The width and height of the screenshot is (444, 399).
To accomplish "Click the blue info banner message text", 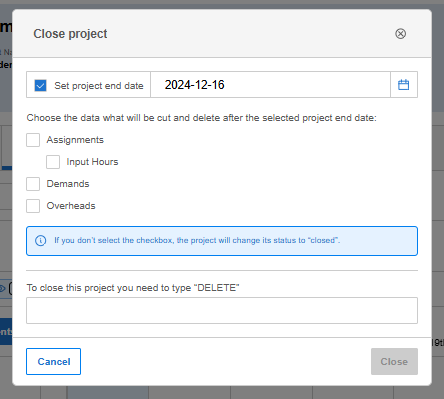I will pos(197,240).
